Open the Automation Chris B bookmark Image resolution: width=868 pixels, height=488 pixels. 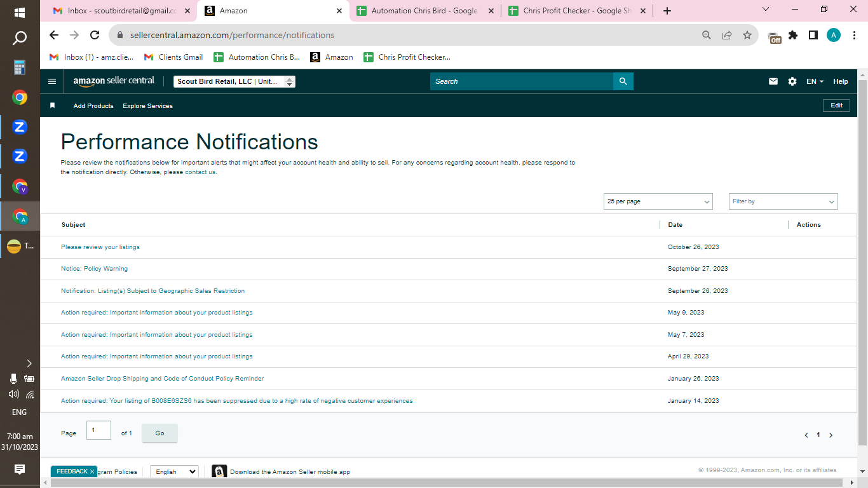(x=257, y=57)
